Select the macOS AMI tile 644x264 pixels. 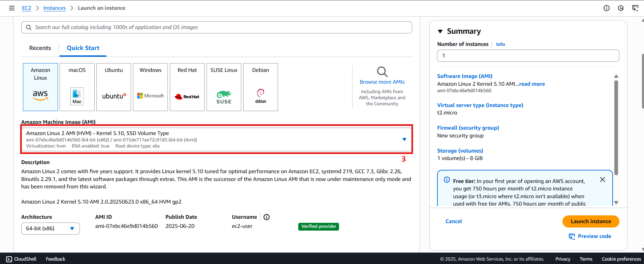[77, 87]
